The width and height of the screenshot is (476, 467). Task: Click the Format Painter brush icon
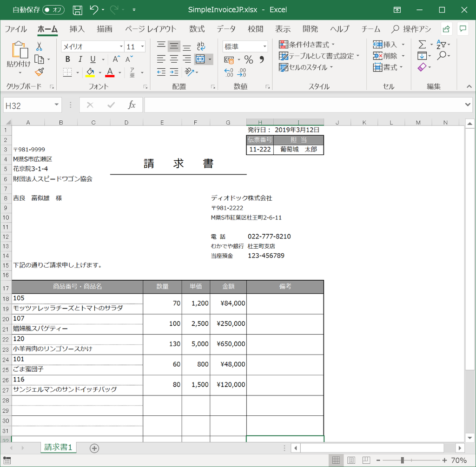tap(40, 72)
